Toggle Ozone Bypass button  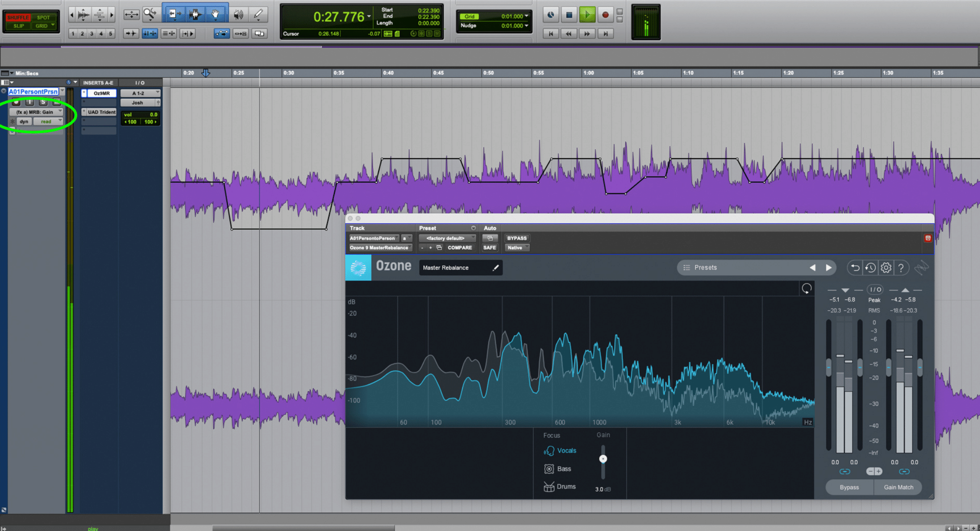[x=849, y=487]
